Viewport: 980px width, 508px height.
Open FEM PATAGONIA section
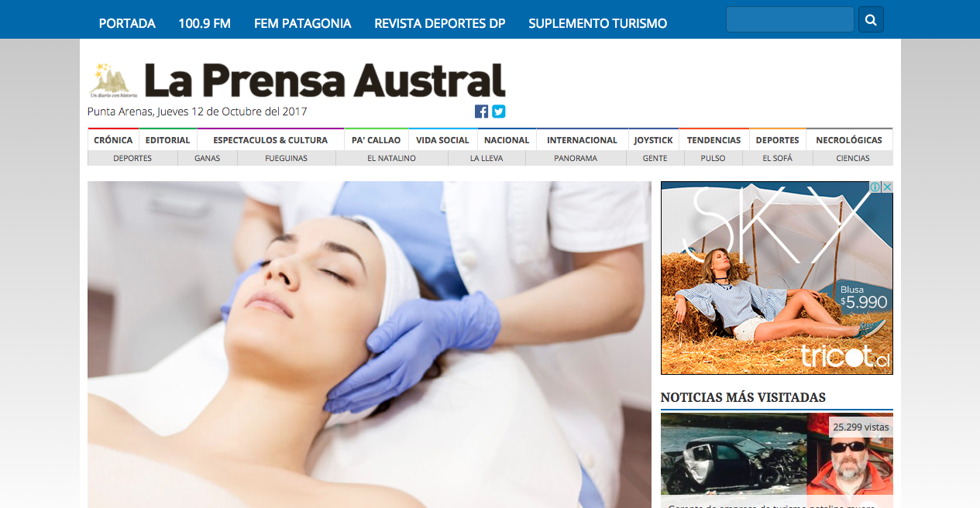[x=303, y=23]
